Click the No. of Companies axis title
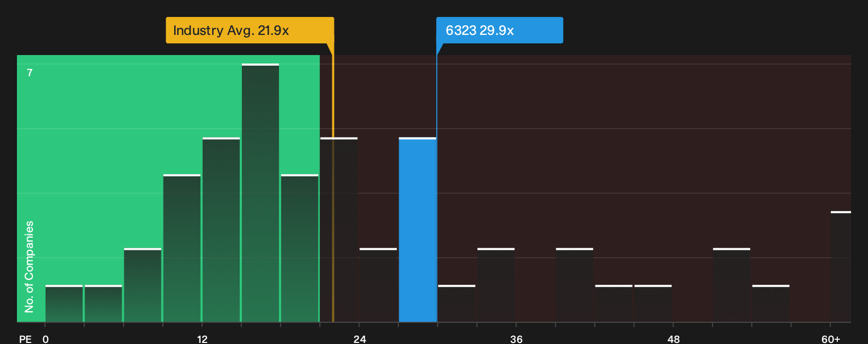The height and width of the screenshot is (344, 868). click(29, 267)
